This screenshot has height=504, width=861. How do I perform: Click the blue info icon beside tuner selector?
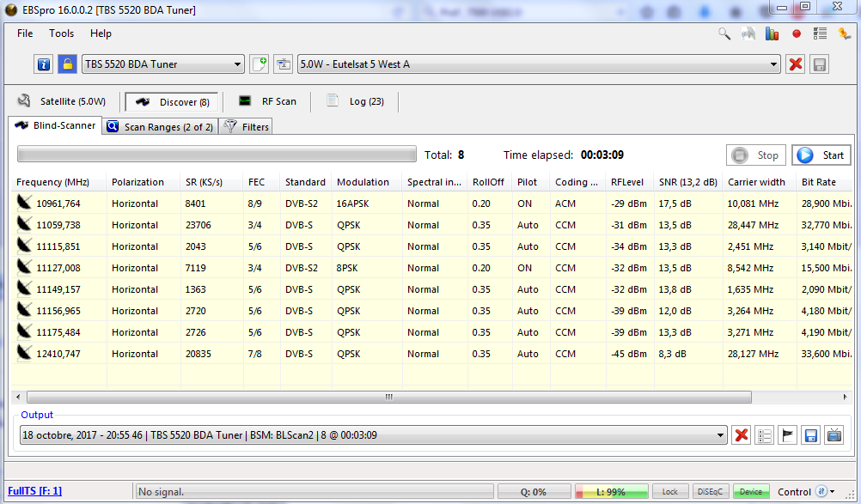click(x=44, y=64)
